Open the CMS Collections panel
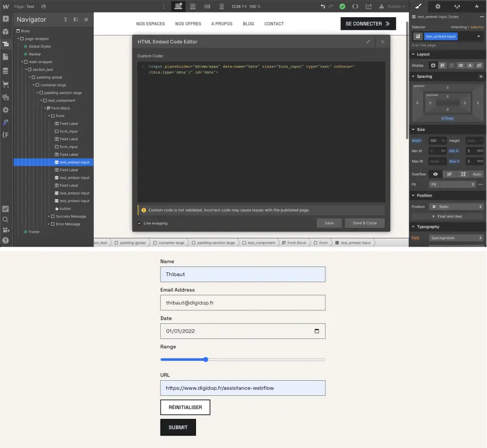This screenshot has height=448, width=487. (7, 70)
